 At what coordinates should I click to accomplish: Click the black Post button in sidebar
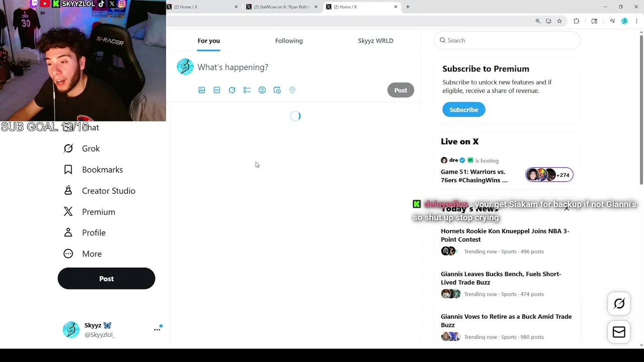pyautogui.click(x=106, y=279)
